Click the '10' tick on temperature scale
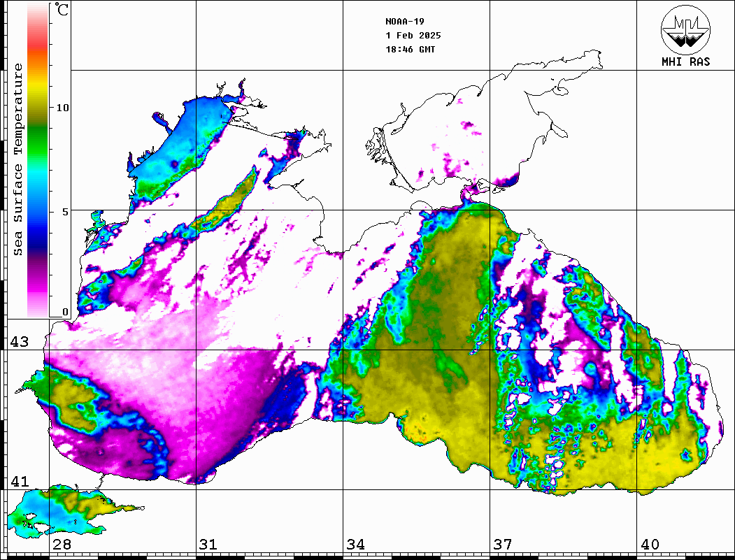This screenshot has height=560, width=735. (x=62, y=108)
